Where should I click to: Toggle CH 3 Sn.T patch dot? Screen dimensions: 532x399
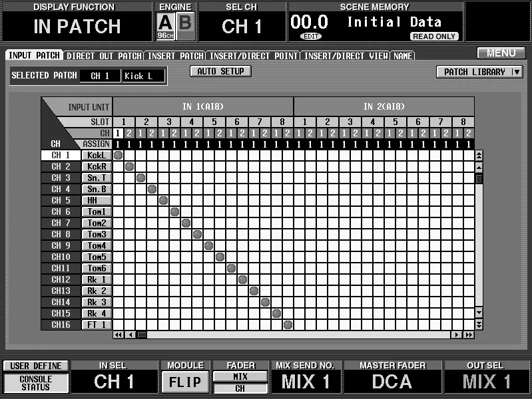click(140, 178)
